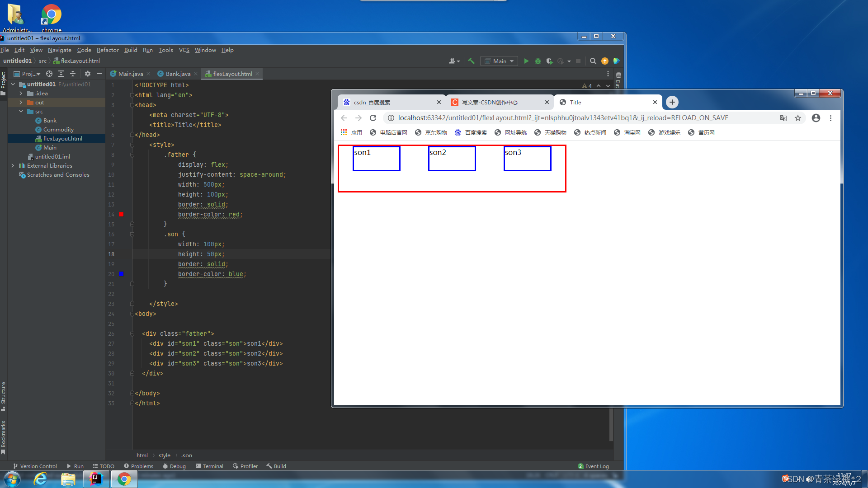Open the Main run configuration dropdown
The height and width of the screenshot is (488, 868).
[x=500, y=61]
